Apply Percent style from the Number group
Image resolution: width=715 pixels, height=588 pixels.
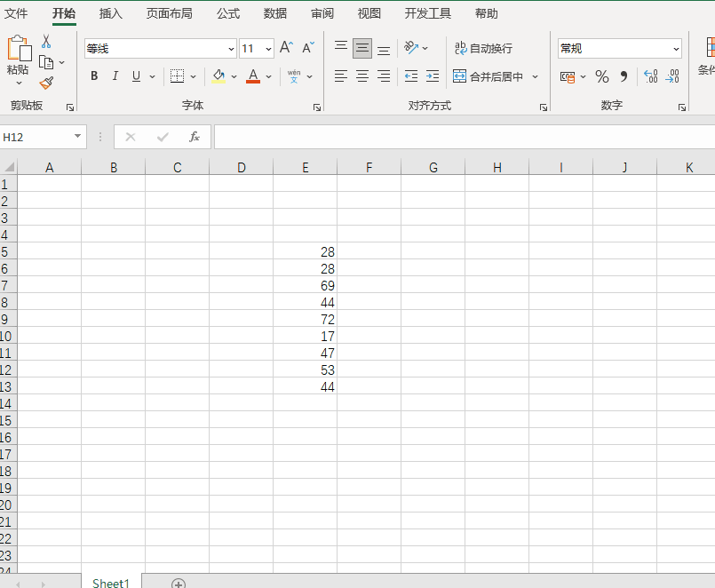pos(601,76)
